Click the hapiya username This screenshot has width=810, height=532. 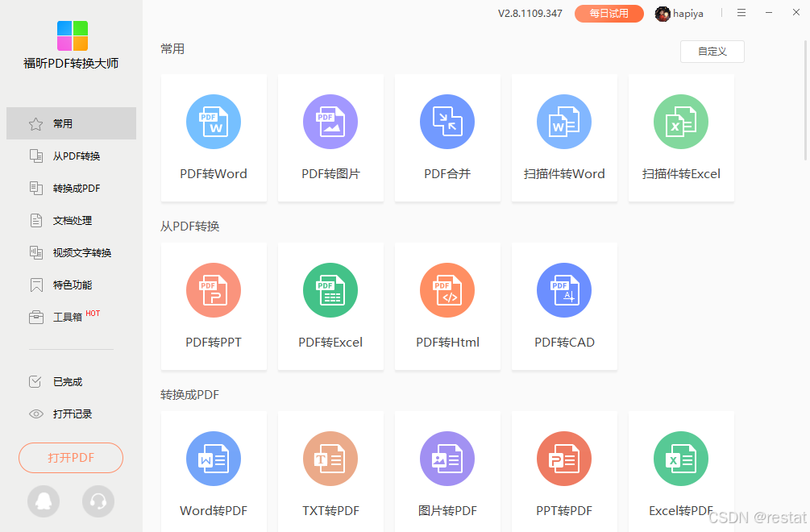[688, 14]
